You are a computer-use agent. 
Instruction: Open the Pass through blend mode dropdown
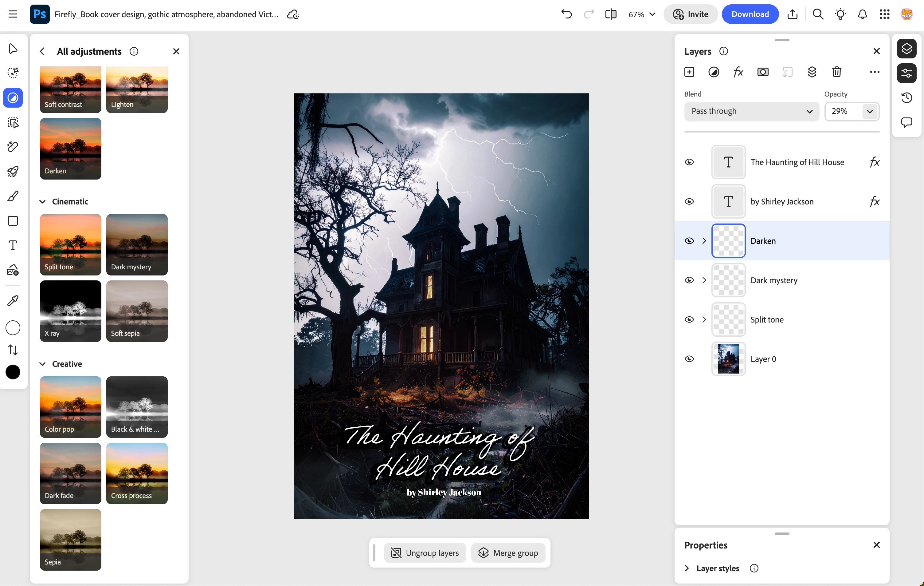(x=751, y=111)
